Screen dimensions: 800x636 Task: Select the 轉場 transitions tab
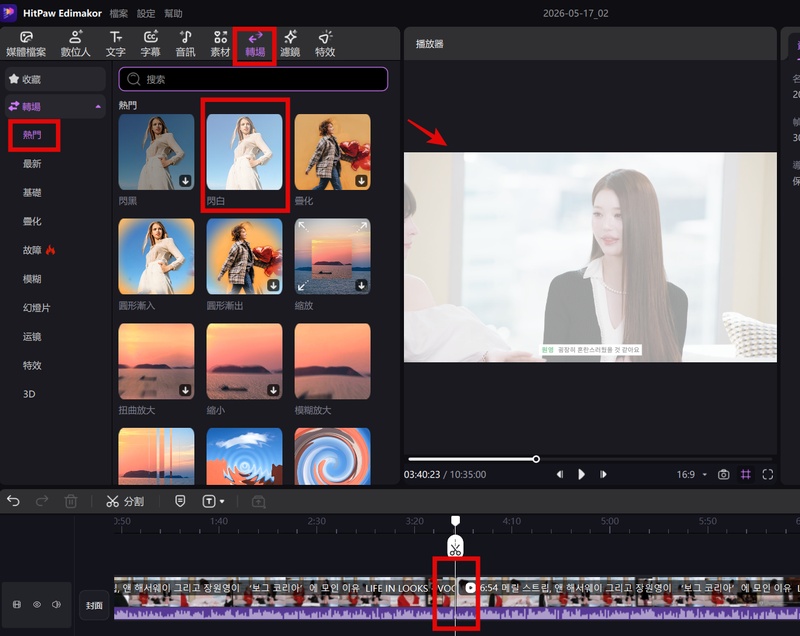(x=255, y=44)
